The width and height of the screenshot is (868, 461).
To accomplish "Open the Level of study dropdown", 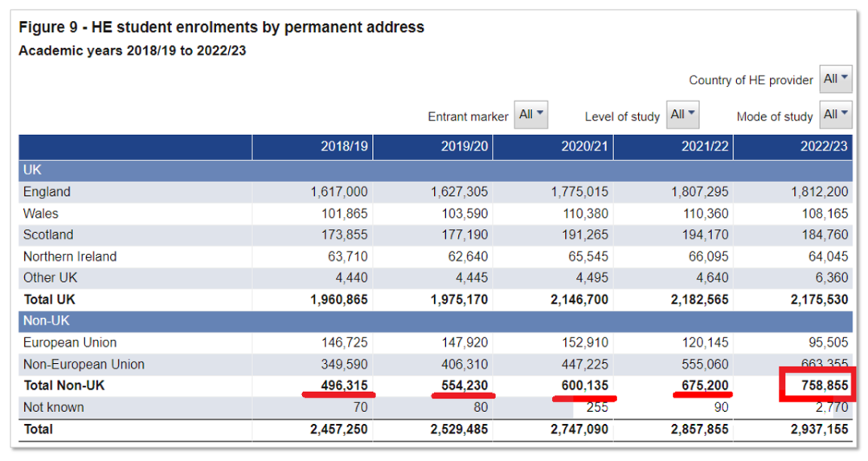I will (x=682, y=115).
